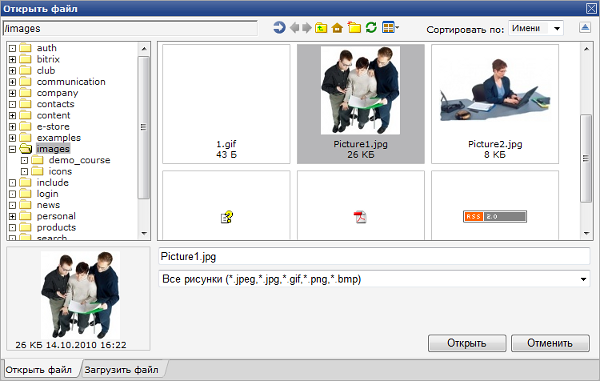600x381 pixels.
Task: Click folder tree scrollbar down arrow
Action: [144, 233]
